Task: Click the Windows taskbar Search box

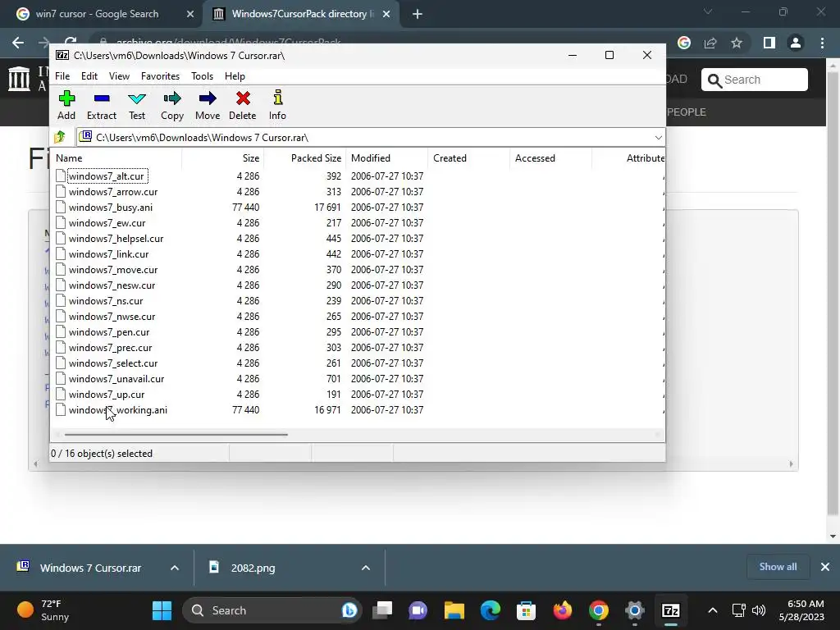Action: tap(272, 610)
